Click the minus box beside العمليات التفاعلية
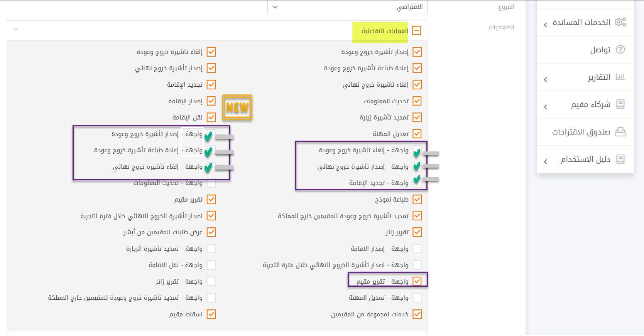 pyautogui.click(x=417, y=31)
